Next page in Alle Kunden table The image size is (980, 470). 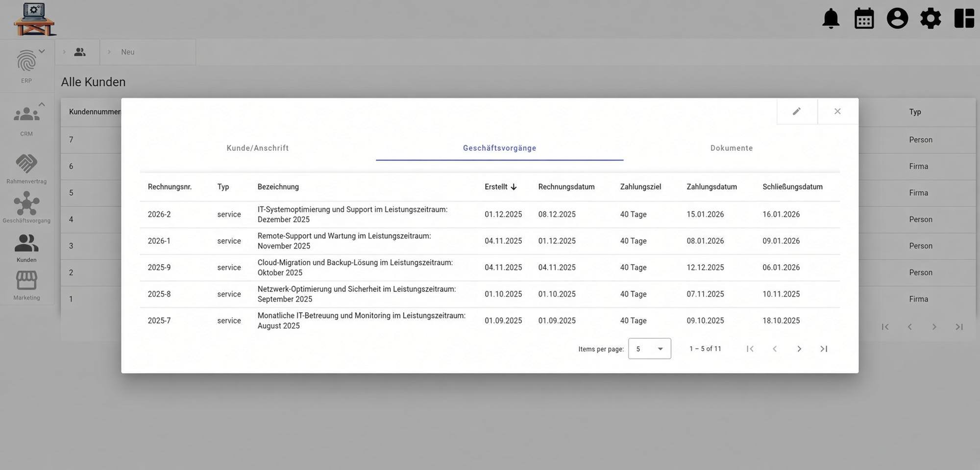point(934,327)
